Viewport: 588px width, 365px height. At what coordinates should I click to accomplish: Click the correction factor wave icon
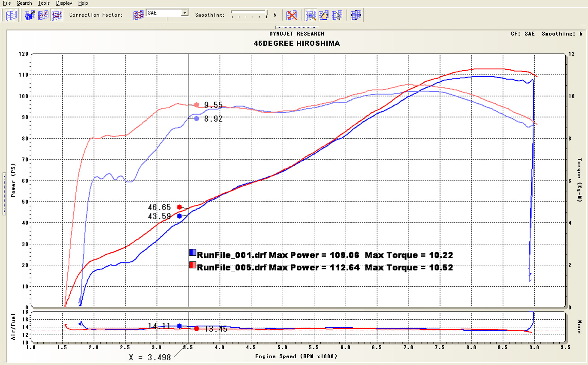[x=138, y=15]
